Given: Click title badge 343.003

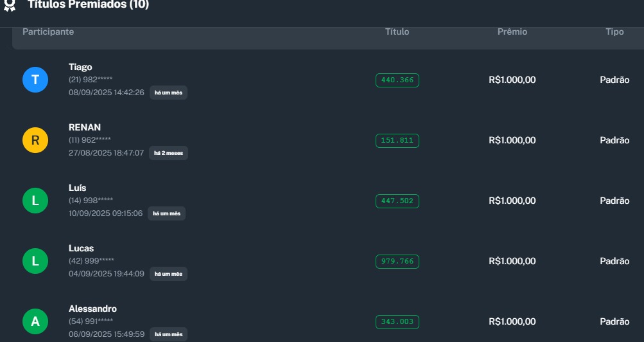Looking at the screenshot, I should point(397,321).
